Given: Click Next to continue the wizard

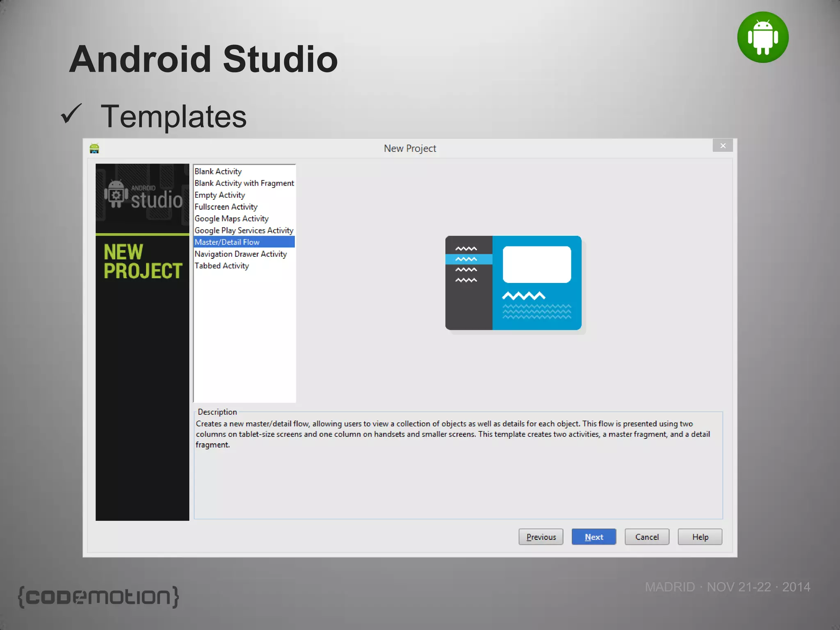Looking at the screenshot, I should pyautogui.click(x=594, y=537).
